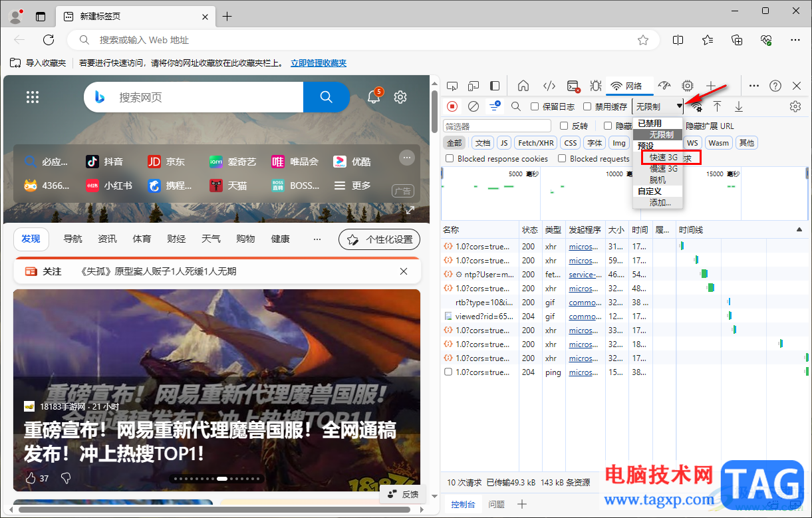The height and width of the screenshot is (518, 812).
Task: Switch to 控制台 drawer tab
Action: [x=463, y=505]
